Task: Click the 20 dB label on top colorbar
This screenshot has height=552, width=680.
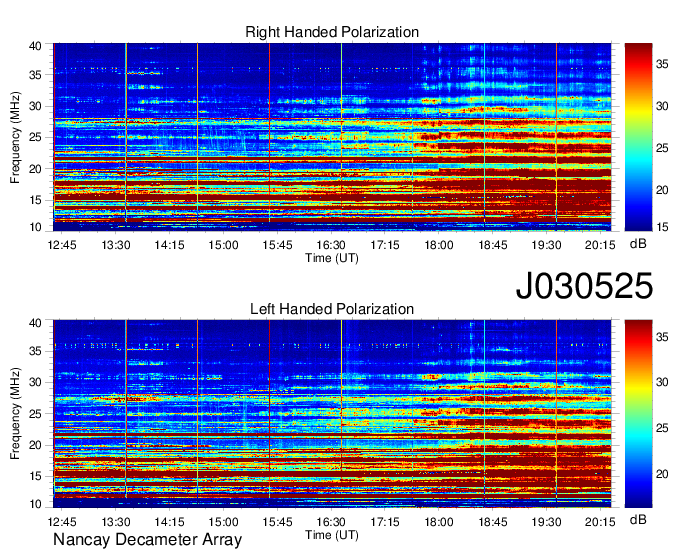Action: pos(662,190)
